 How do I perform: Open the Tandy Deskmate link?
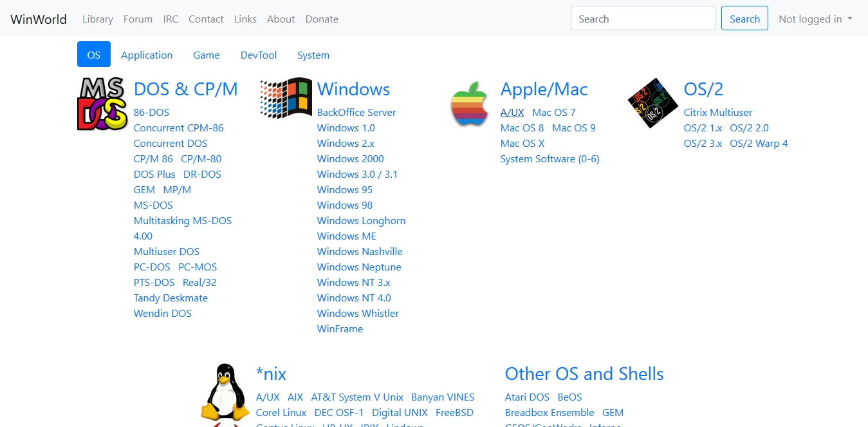pos(171,298)
